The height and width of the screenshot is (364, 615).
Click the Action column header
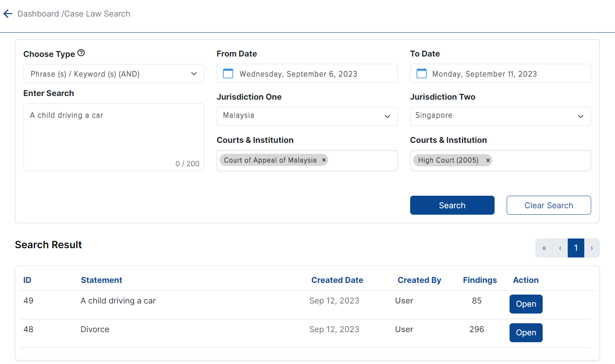526,280
